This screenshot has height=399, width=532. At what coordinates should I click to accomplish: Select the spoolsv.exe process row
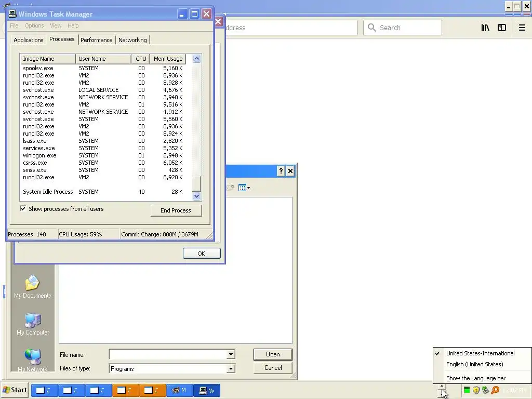coord(103,68)
